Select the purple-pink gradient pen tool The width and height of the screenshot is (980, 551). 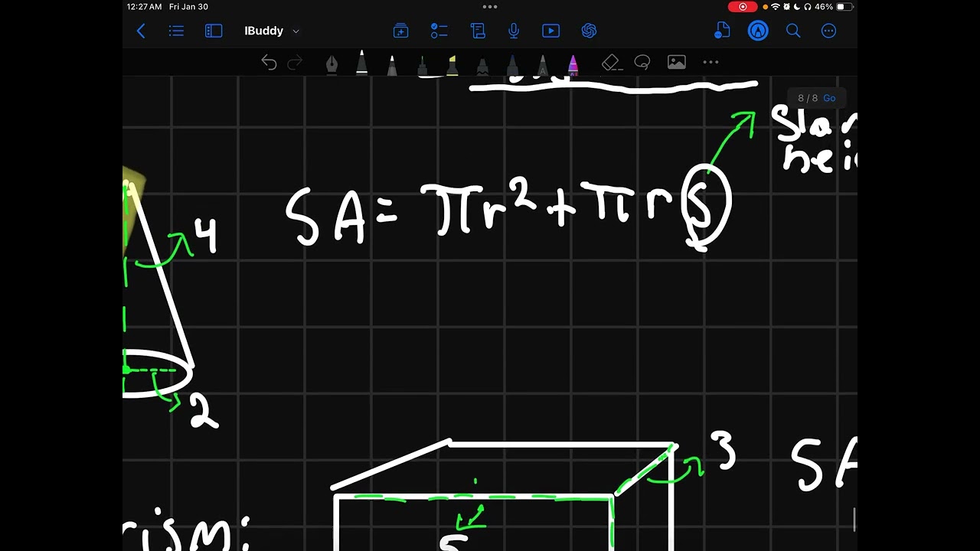573,64
